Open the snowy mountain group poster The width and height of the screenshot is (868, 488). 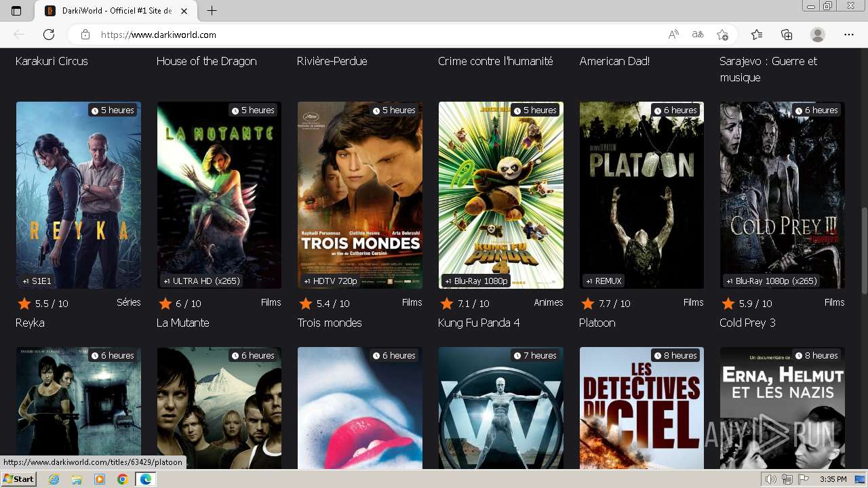click(x=219, y=408)
